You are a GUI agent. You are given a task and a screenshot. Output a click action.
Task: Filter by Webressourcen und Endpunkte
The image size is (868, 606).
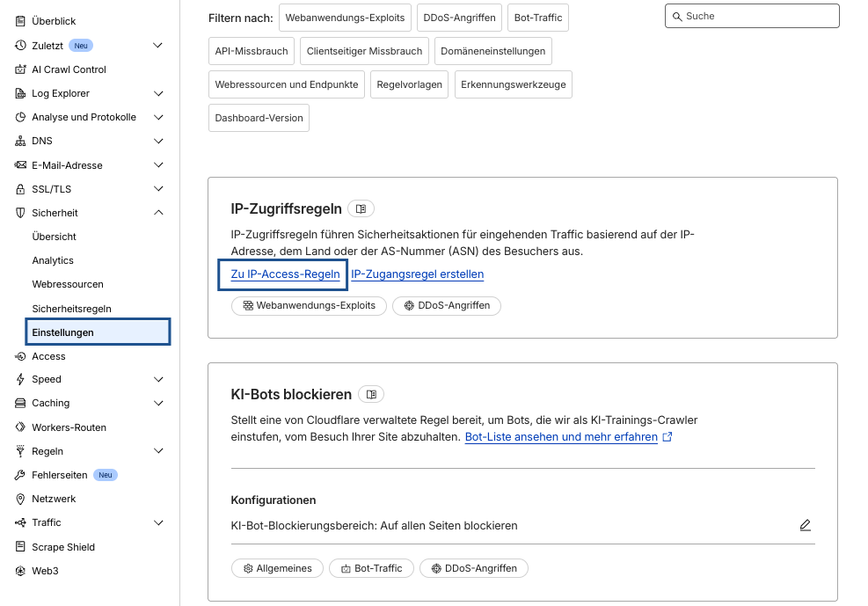pos(286,84)
